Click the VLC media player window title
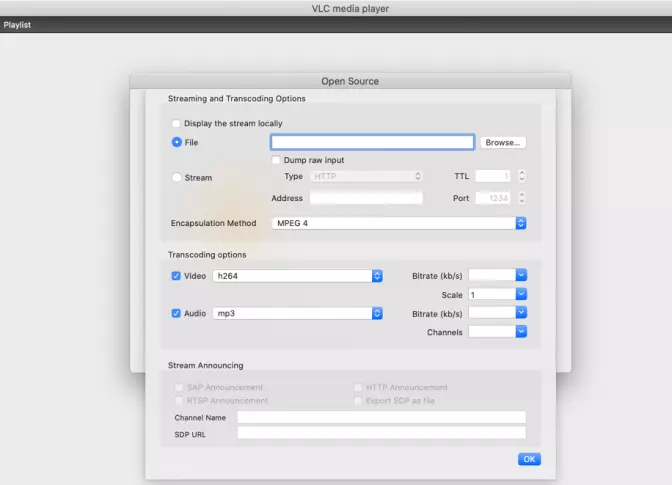The height and width of the screenshot is (485, 672). coord(350,9)
